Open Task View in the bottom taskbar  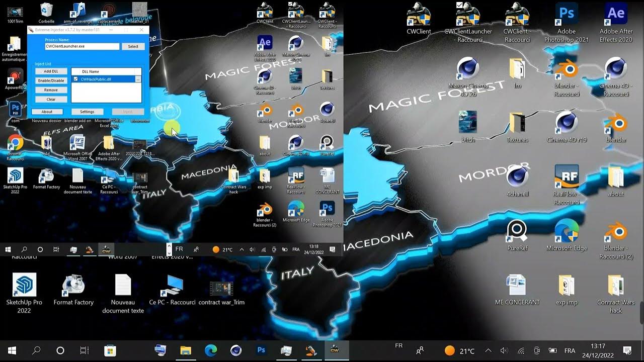tap(85, 350)
